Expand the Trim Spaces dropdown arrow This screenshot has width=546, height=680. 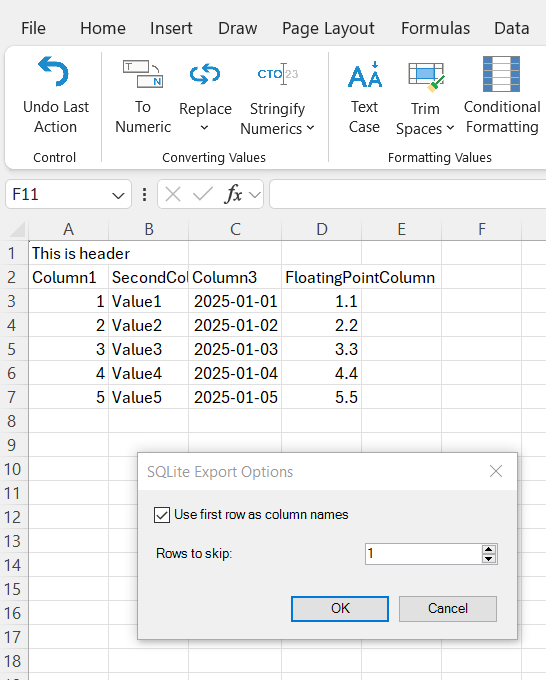[450, 128]
